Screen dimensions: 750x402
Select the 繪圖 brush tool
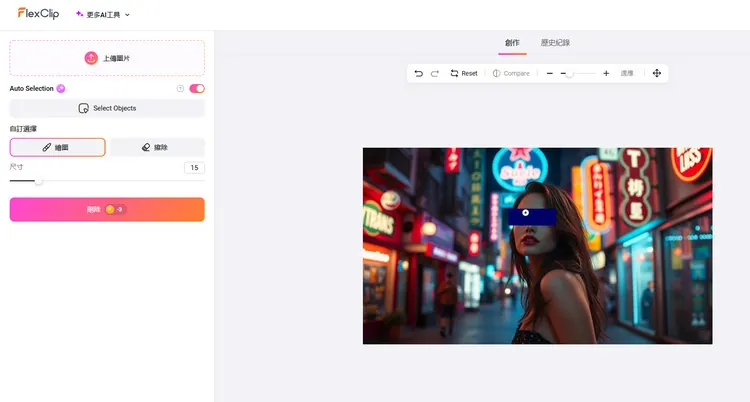point(57,147)
